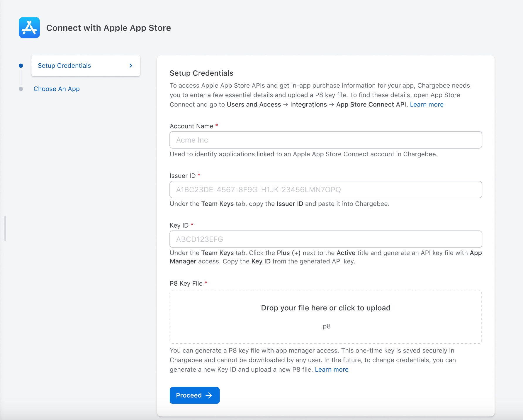
Task: Click the Account Name field label
Action: click(x=191, y=126)
